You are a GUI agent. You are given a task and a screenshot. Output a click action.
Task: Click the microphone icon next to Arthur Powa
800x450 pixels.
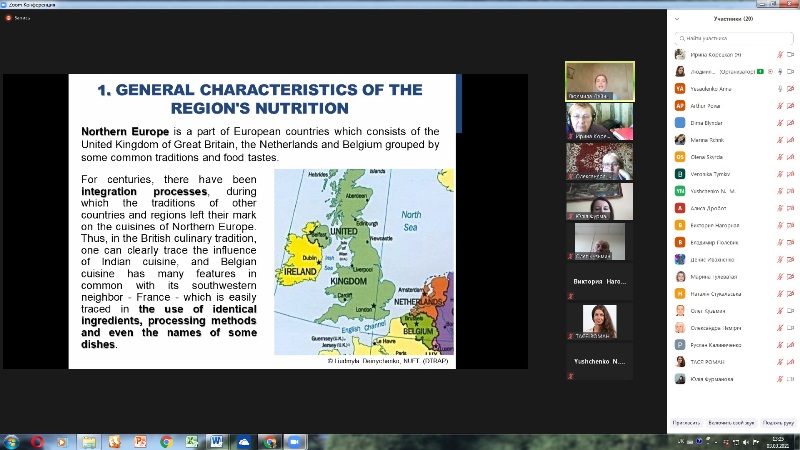pyautogui.click(x=778, y=105)
